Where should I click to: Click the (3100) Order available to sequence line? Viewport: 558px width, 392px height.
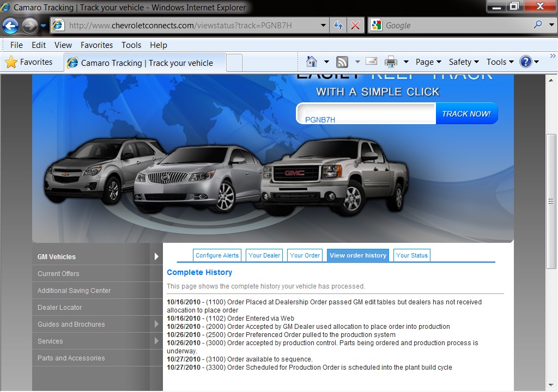click(x=240, y=359)
